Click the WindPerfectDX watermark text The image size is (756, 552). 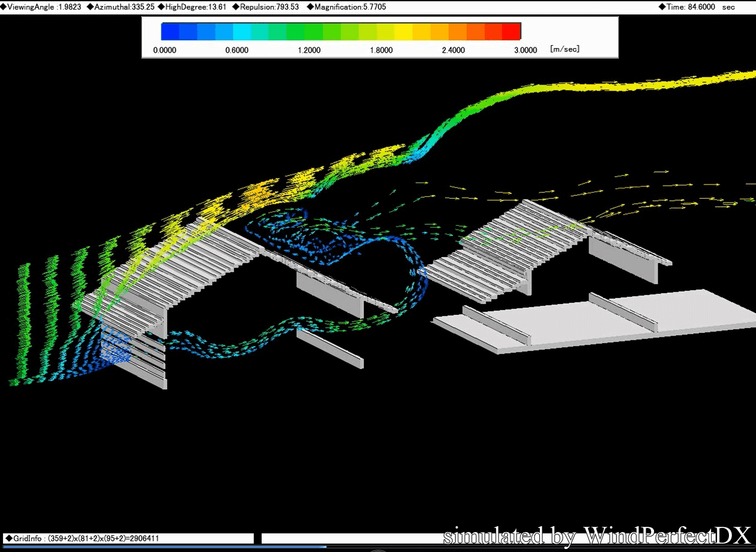coord(597,535)
